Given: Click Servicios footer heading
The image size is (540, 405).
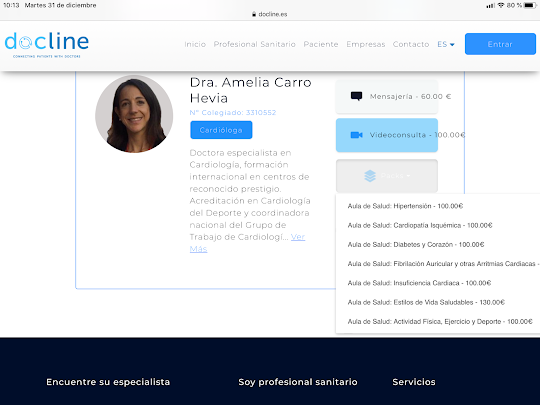Looking at the screenshot, I should [x=414, y=382].
